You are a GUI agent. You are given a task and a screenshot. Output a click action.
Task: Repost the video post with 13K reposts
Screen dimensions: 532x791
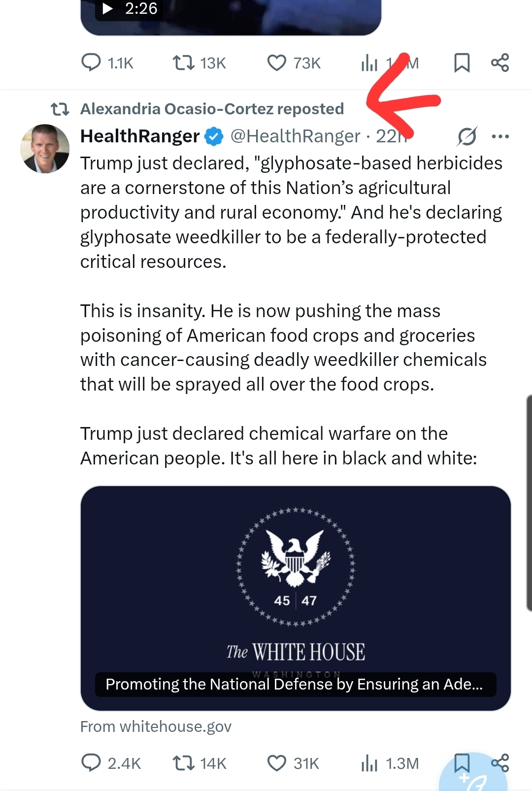tap(183, 63)
